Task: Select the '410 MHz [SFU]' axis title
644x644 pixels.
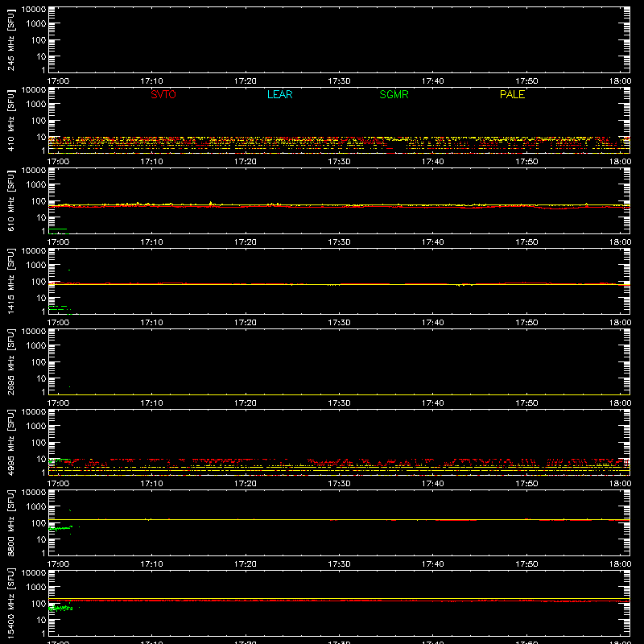Action: (10, 120)
